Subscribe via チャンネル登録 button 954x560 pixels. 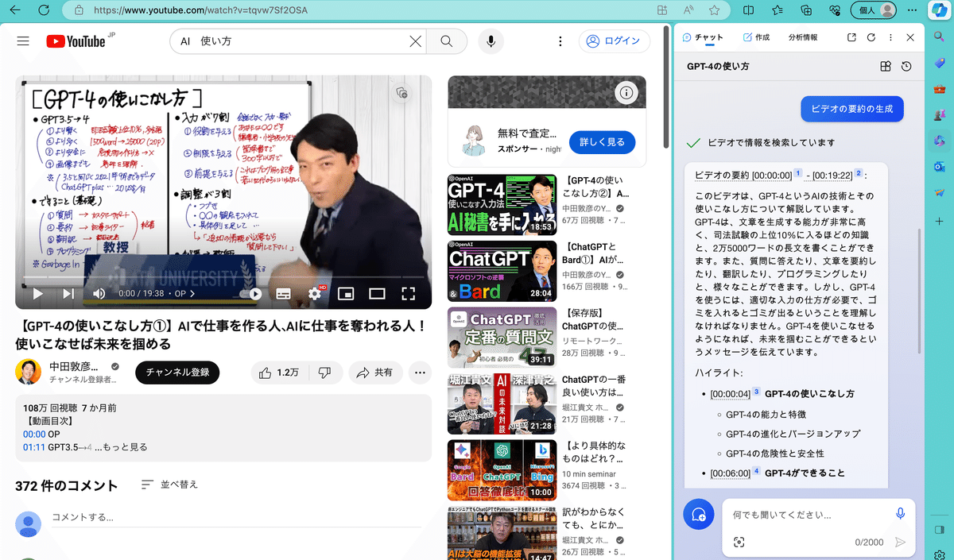click(x=177, y=373)
